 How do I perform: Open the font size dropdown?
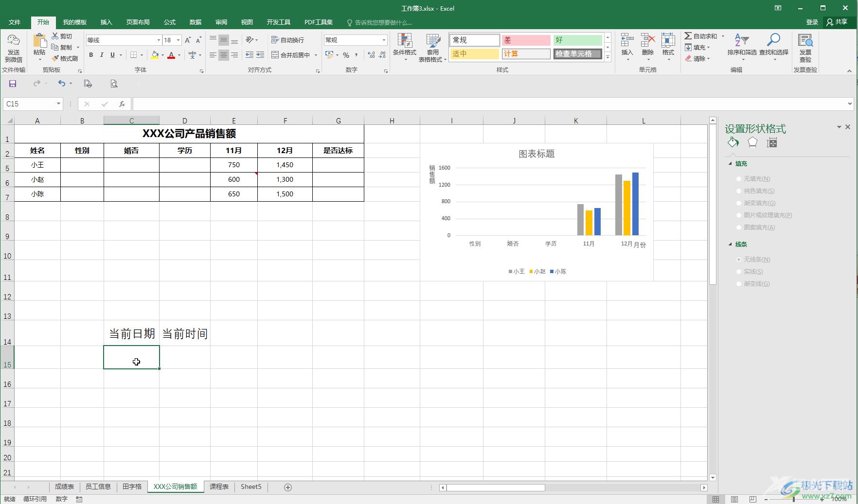coord(179,40)
